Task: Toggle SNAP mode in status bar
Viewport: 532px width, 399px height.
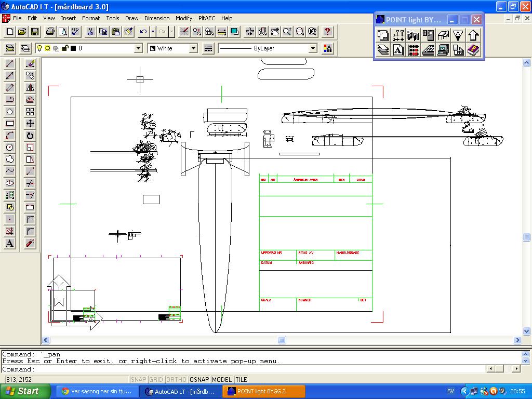Action: coord(138,380)
